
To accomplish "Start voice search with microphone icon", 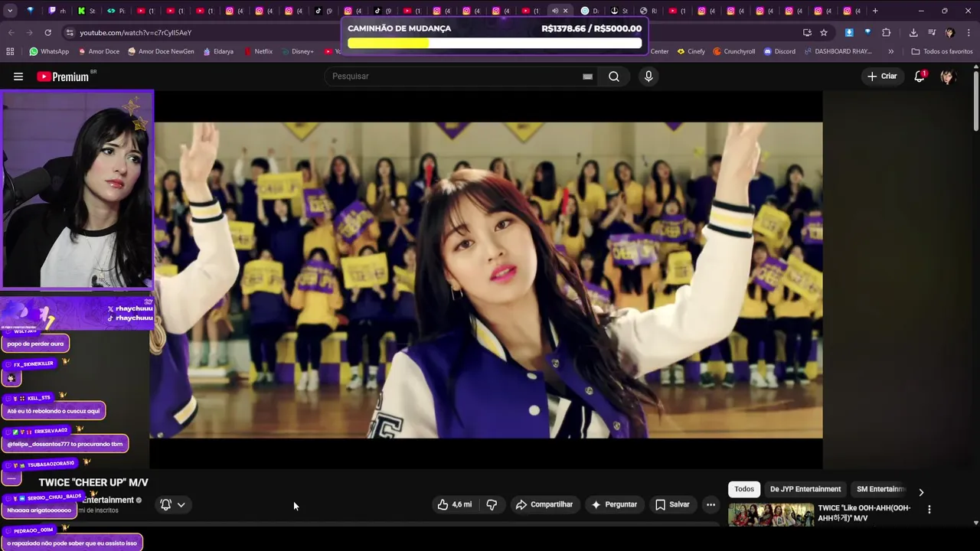I will (x=648, y=77).
